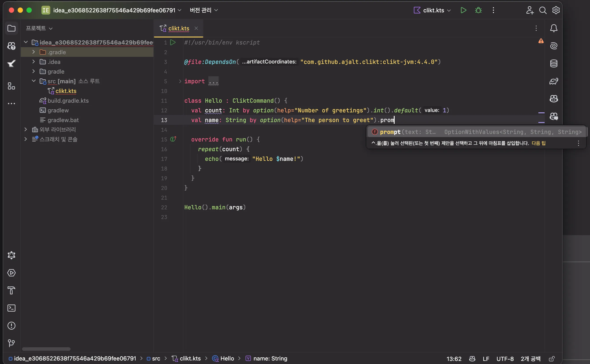
Task: Click the line 13 number in the gutter
Action: click(164, 120)
